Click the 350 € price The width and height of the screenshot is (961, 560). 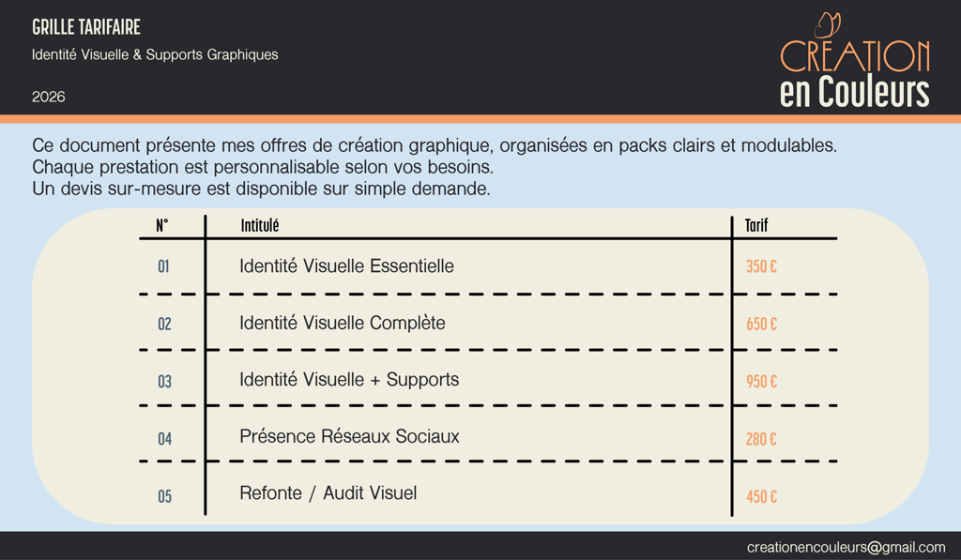(x=761, y=267)
